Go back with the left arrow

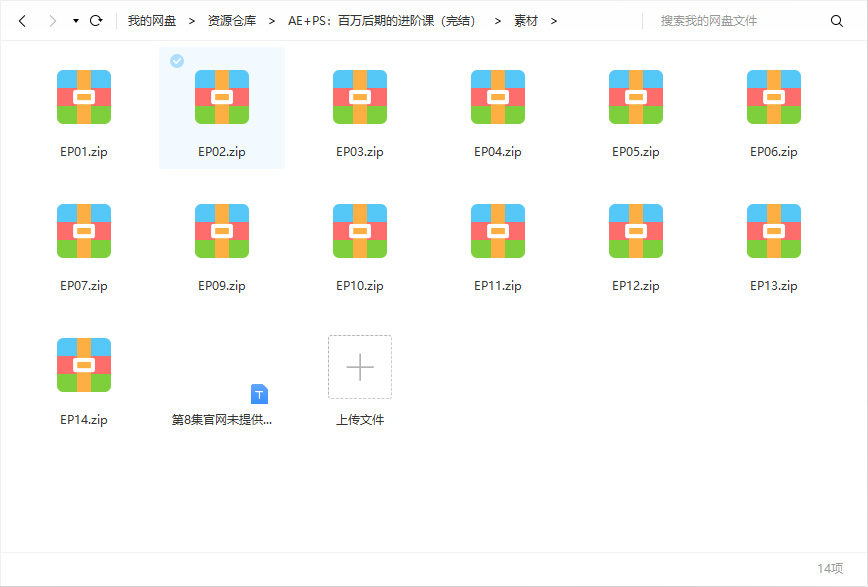[22, 21]
